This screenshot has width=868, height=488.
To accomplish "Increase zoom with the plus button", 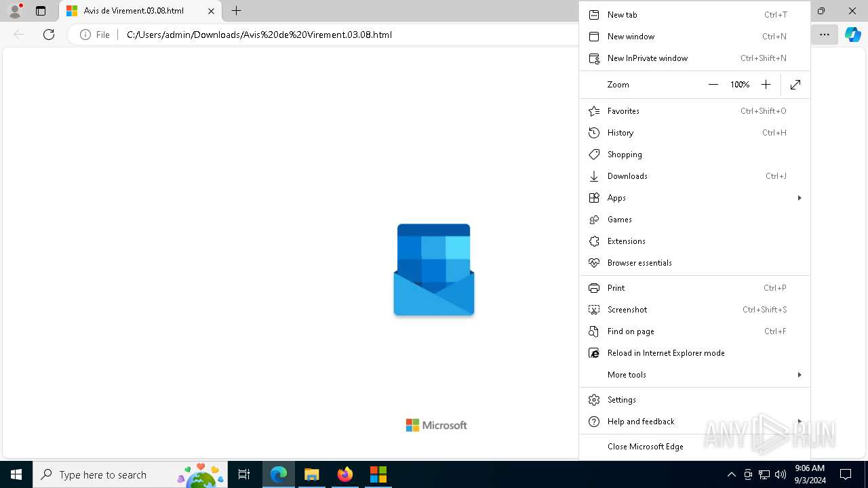I will (766, 85).
